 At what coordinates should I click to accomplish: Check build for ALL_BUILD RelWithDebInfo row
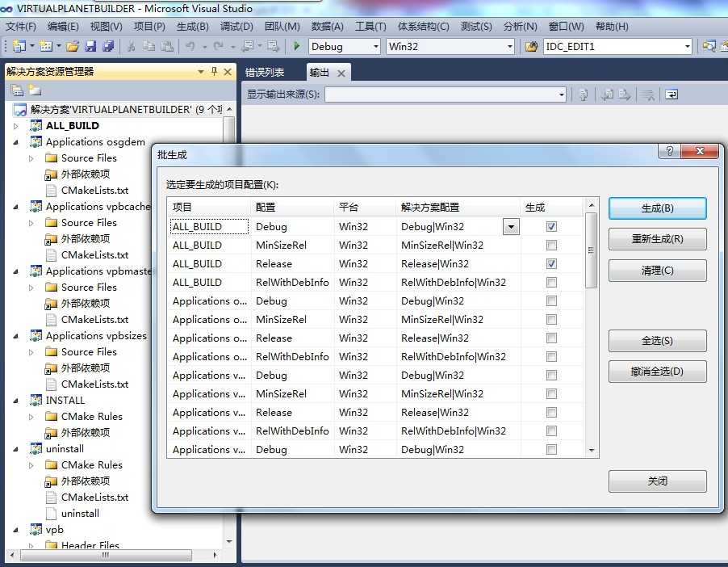click(x=551, y=283)
